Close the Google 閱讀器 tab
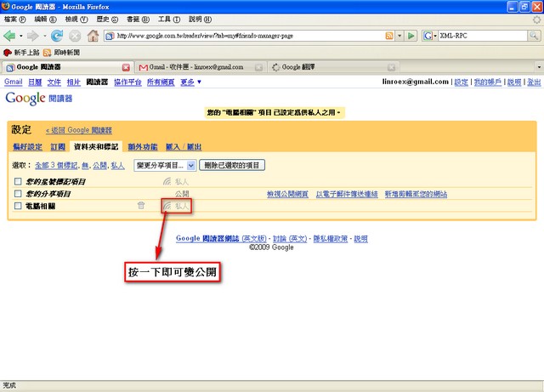Viewport: 544px width, 392px height. 126,67
